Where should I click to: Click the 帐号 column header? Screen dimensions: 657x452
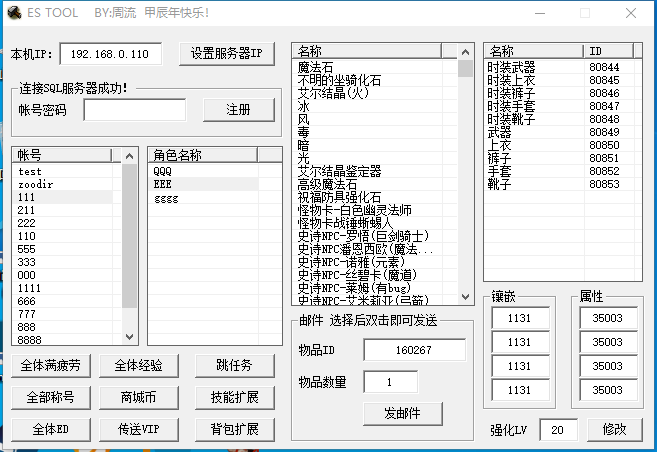point(62,155)
